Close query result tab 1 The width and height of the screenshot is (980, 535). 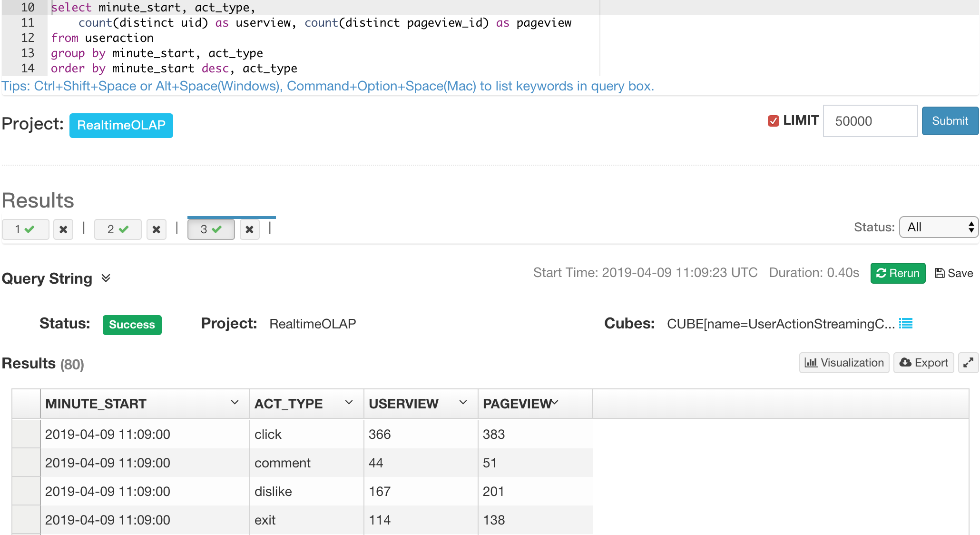(63, 230)
